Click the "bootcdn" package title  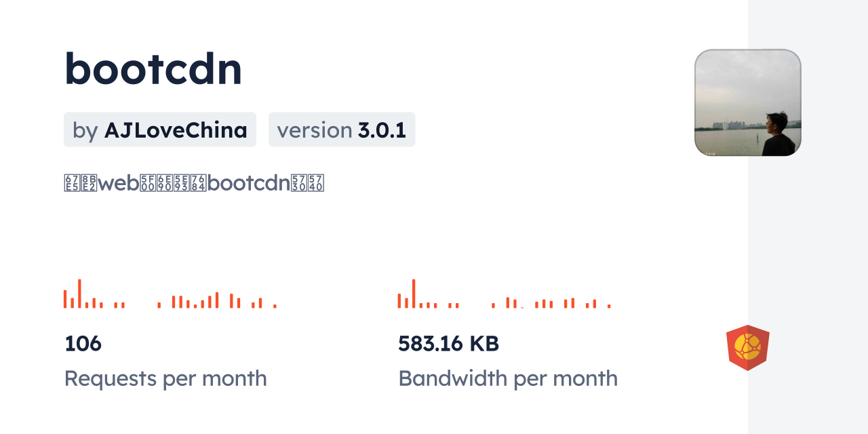[x=153, y=69]
